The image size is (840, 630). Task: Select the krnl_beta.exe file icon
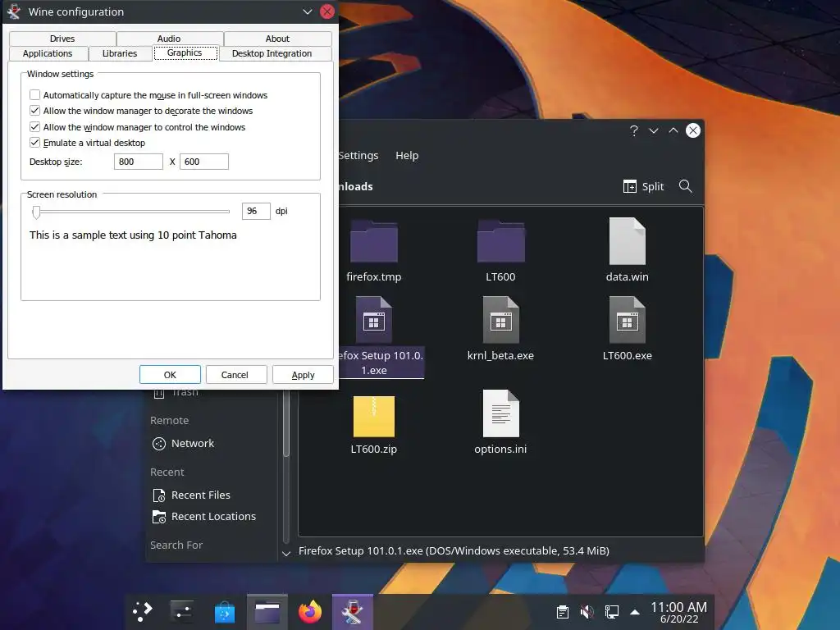click(500, 320)
